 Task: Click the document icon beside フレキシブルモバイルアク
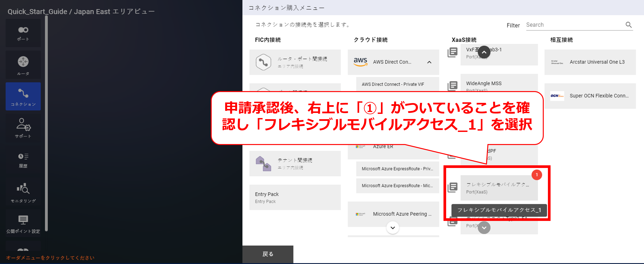click(453, 187)
